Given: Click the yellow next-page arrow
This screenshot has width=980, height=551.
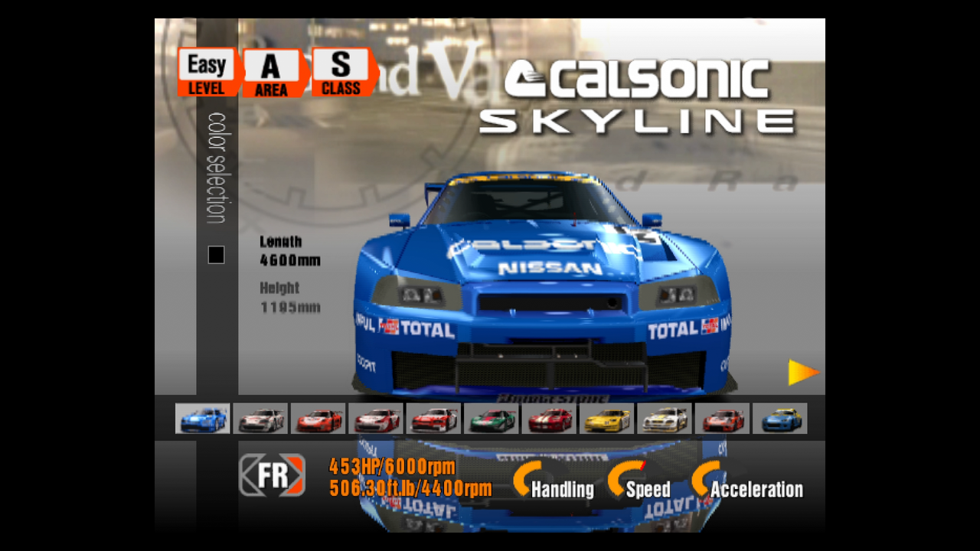Looking at the screenshot, I should pyautogui.click(x=803, y=373).
